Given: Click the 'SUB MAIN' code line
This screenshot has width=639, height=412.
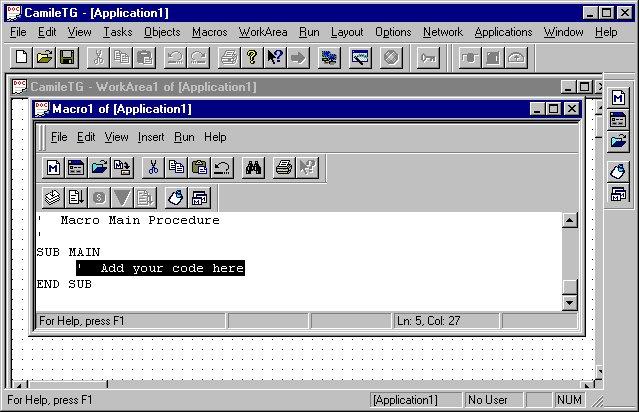Looking at the screenshot, I should 68,252.
